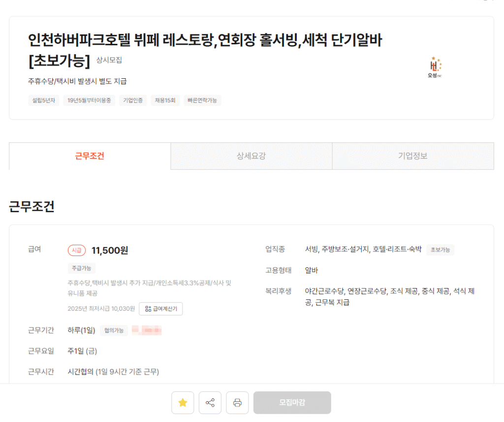
Task: Select the 근무조건 tab
Action: [x=90, y=156]
